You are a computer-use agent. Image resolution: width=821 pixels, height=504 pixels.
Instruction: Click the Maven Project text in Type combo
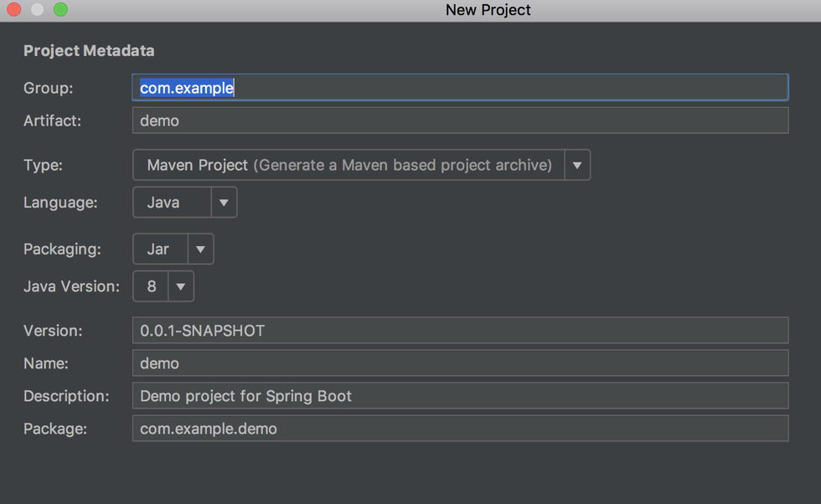pyautogui.click(x=198, y=166)
